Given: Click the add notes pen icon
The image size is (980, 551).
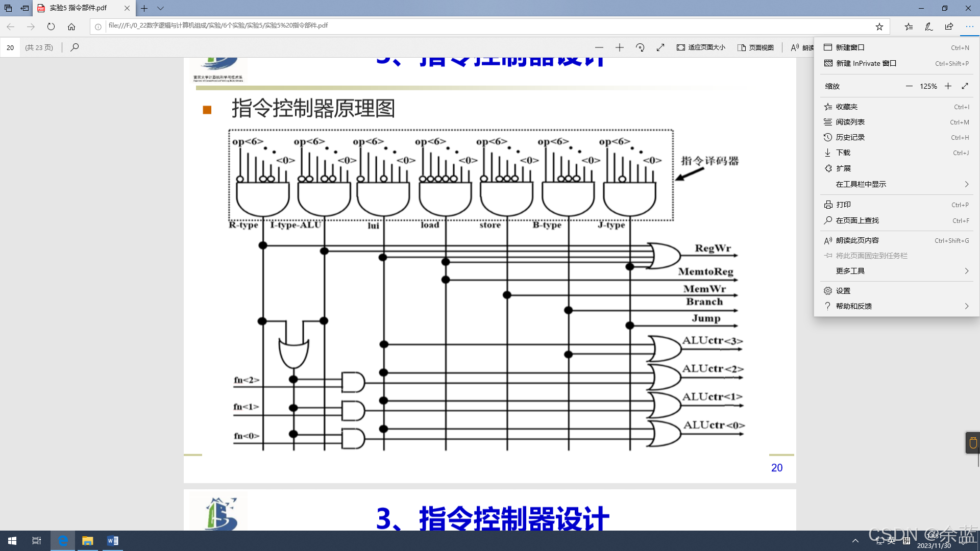Looking at the screenshot, I should point(929,27).
